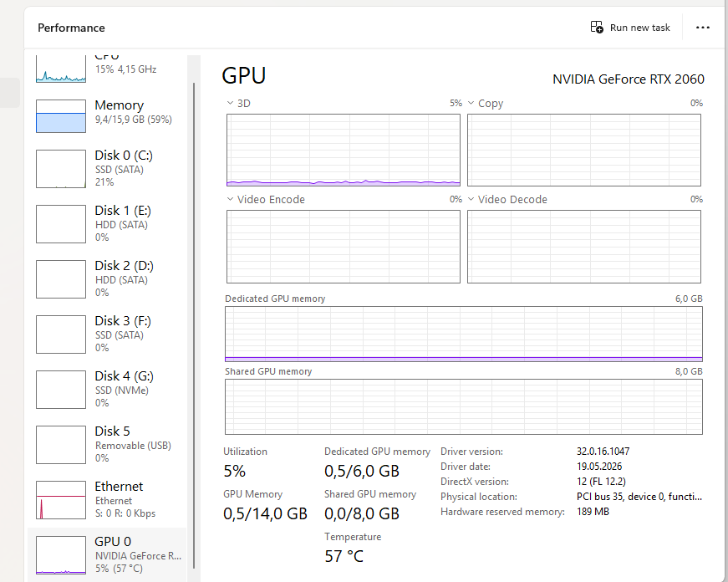Click the 15% 4,15 GHz CPU text
The height and width of the screenshot is (582, 728).
click(126, 69)
